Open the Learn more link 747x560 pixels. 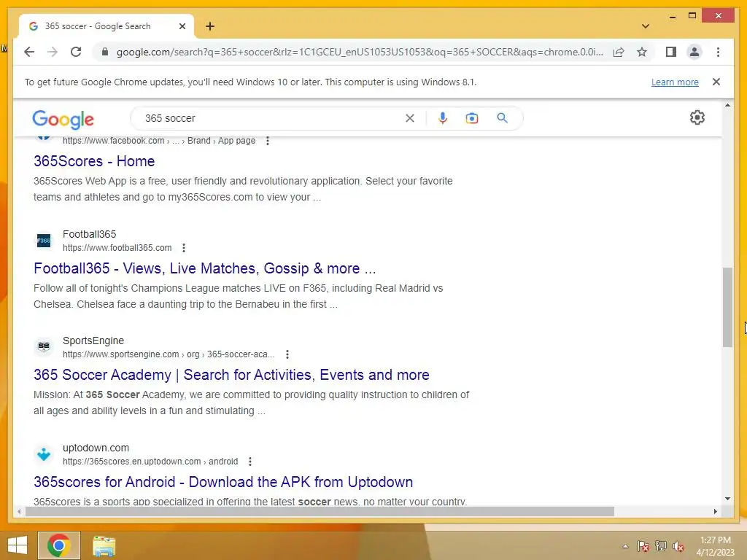click(675, 82)
